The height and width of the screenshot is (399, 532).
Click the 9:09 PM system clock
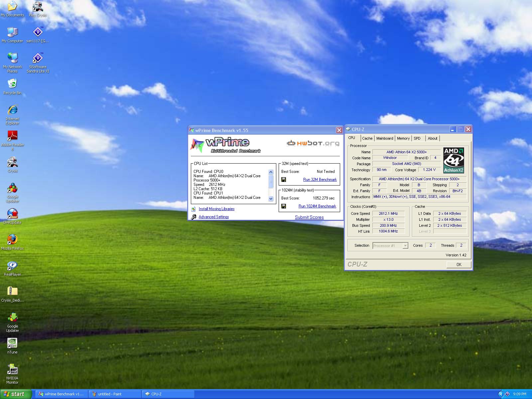[519, 394]
